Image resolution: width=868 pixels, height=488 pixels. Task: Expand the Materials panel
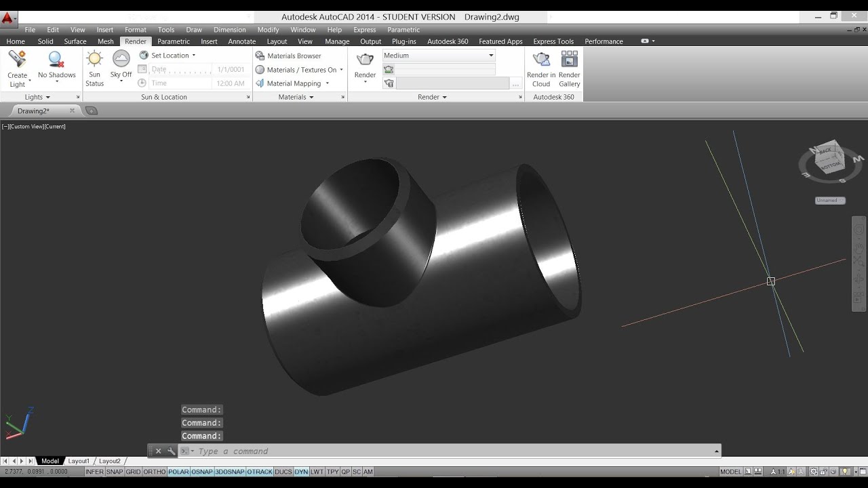[x=296, y=97]
